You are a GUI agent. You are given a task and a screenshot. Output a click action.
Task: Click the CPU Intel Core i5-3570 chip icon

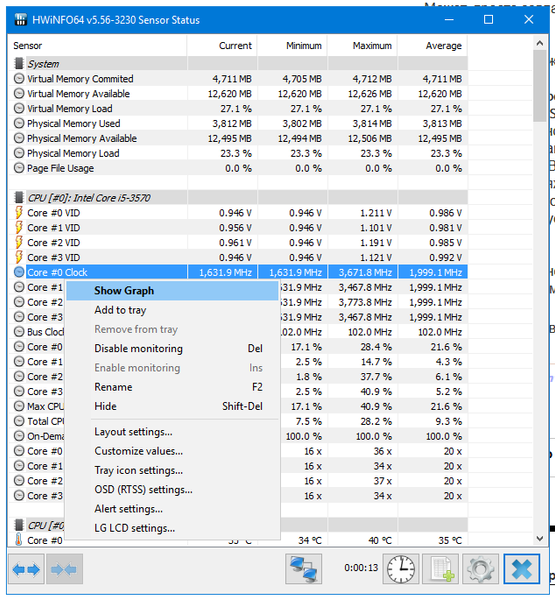18,198
